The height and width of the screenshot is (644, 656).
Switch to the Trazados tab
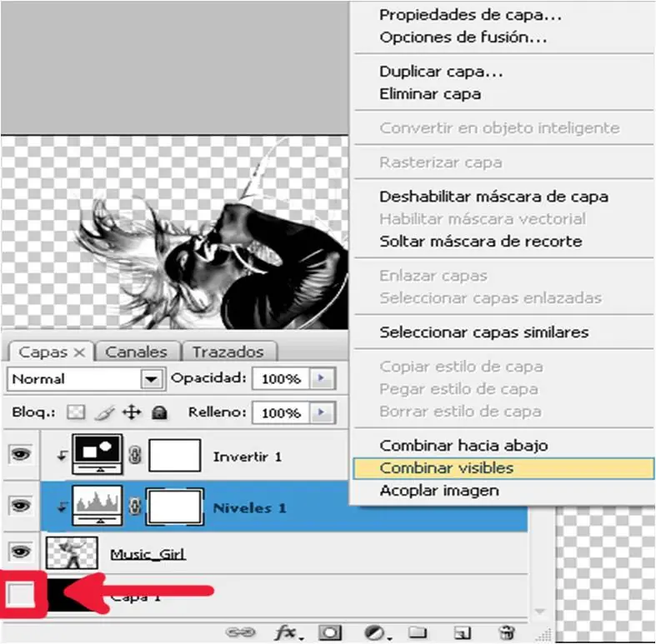point(228,352)
